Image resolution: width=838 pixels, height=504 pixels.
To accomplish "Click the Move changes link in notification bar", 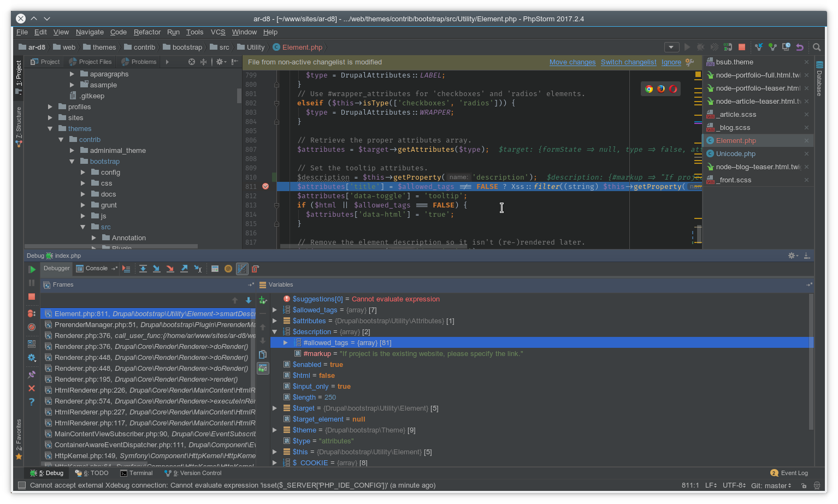I will [573, 62].
